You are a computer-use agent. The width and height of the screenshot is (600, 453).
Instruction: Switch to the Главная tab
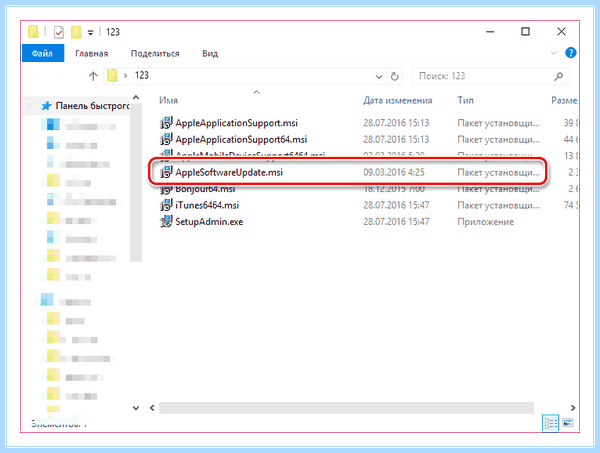tap(91, 54)
